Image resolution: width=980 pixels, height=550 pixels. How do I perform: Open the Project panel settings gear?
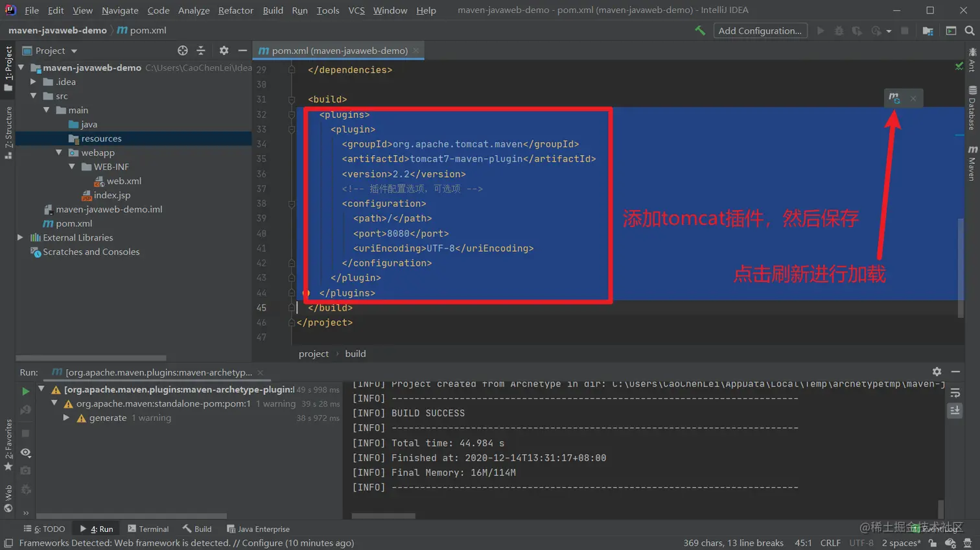tap(224, 51)
